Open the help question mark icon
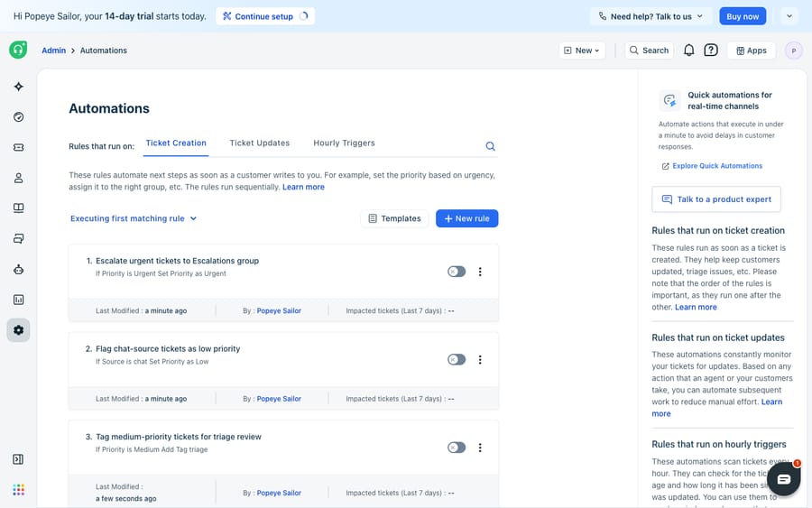The width and height of the screenshot is (812, 508). click(711, 51)
